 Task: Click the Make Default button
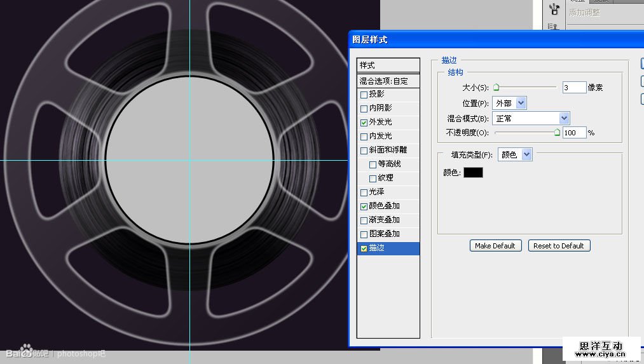[x=495, y=246]
